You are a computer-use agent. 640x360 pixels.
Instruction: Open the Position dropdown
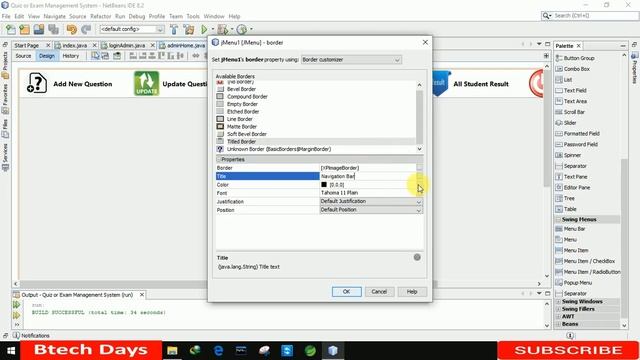pyautogui.click(x=371, y=210)
